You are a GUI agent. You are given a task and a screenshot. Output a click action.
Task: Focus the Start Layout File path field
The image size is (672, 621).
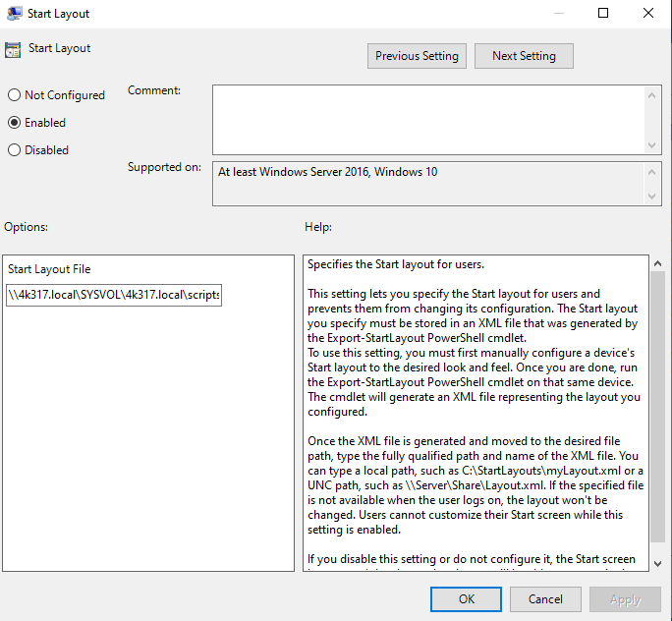tap(113, 296)
